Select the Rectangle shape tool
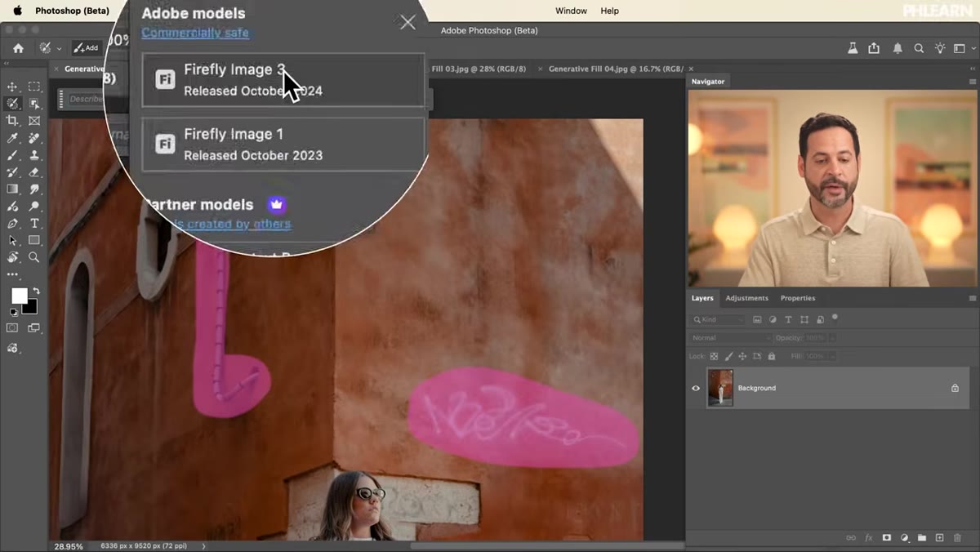Screen dimensions: 980x552 pyautogui.click(x=34, y=240)
